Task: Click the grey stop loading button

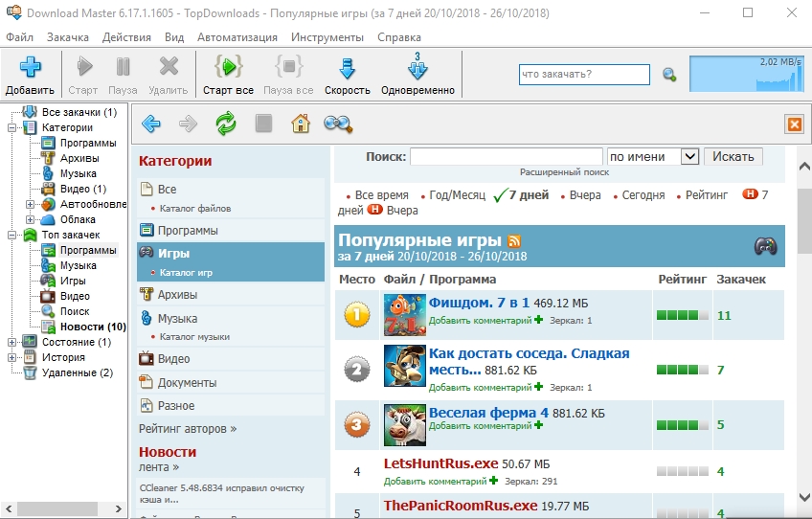Action: pos(263,124)
